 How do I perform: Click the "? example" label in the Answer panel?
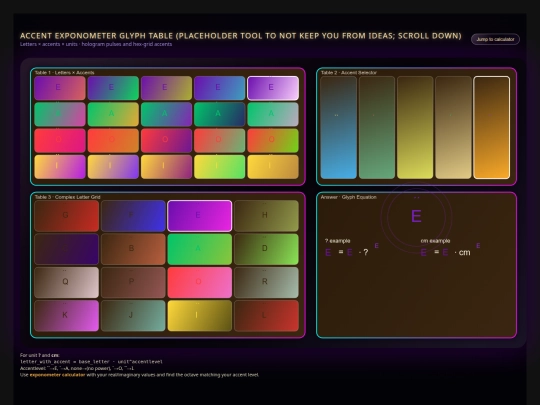click(337, 241)
